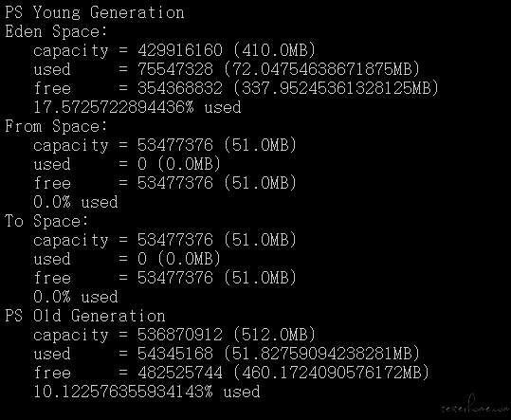Click the PS Old Generation heading

point(85,316)
